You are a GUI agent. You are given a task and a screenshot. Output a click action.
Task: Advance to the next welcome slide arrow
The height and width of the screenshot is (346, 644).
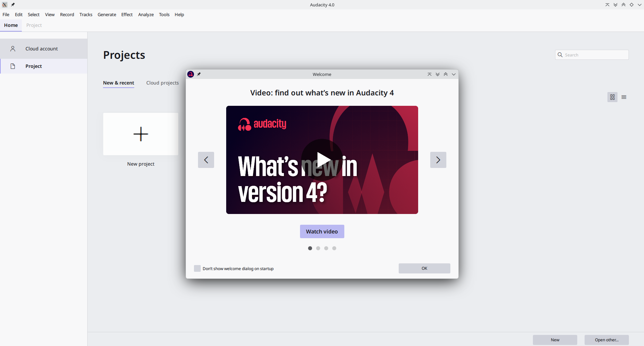click(438, 160)
